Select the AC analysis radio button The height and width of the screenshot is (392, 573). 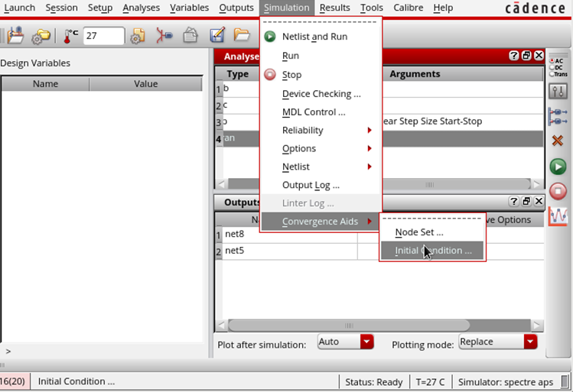(x=552, y=62)
